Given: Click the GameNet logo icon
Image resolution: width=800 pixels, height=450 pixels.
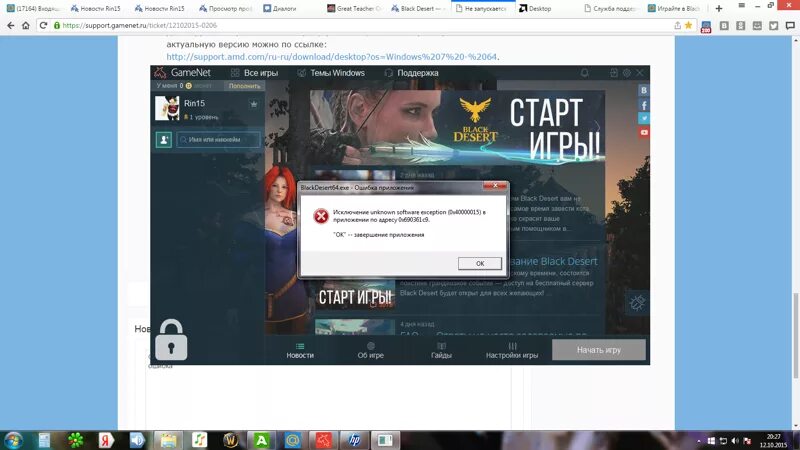Looking at the screenshot, I should [160, 72].
